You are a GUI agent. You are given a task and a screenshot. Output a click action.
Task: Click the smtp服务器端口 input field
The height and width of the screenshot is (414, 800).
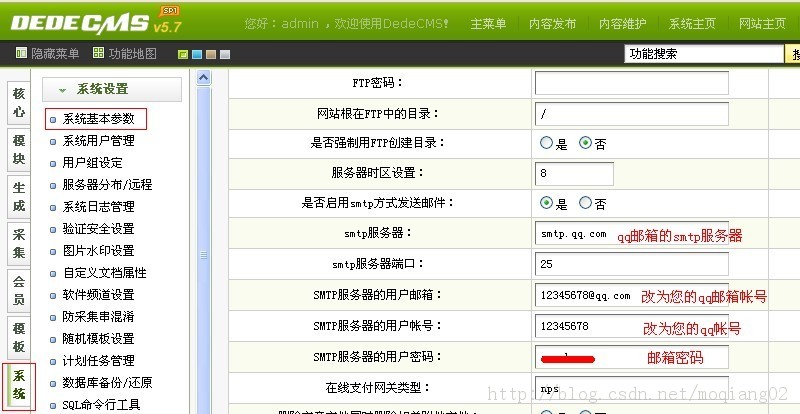coord(632,264)
